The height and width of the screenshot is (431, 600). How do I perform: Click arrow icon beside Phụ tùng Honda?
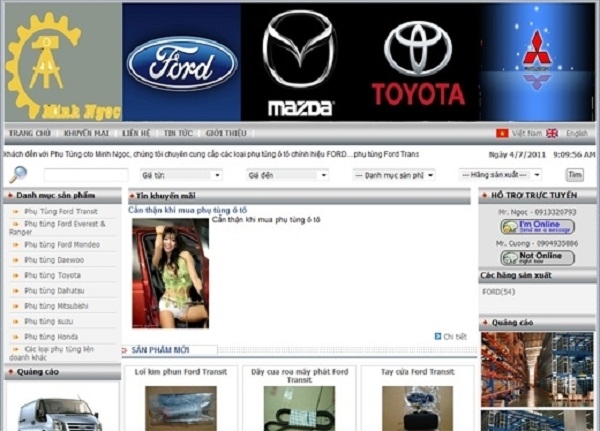coord(16,337)
